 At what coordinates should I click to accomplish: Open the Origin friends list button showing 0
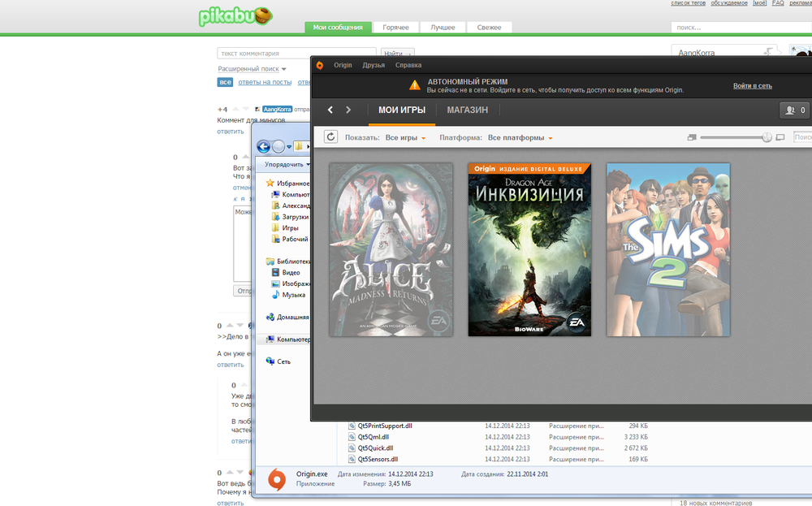coord(794,110)
